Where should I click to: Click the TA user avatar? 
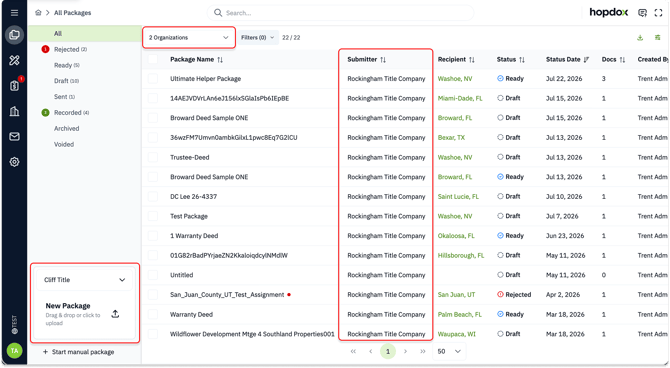click(x=14, y=350)
